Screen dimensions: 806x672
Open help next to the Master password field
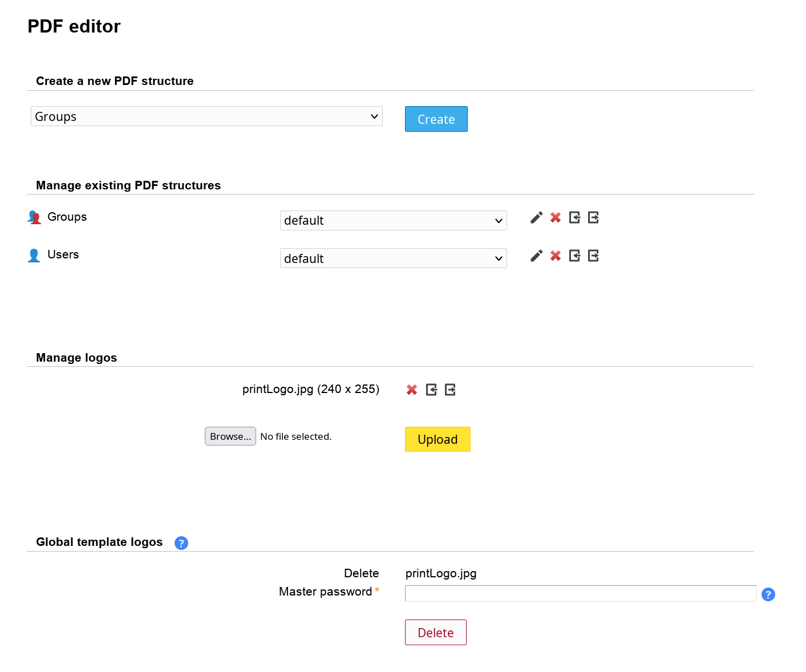click(768, 594)
